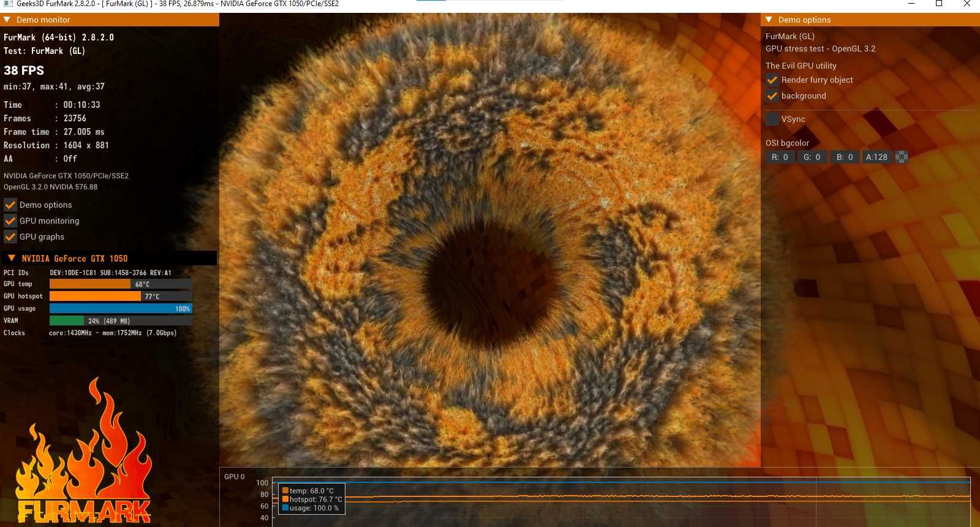Click the Frames 23756 value
This screenshot has width=980, height=527.
point(75,118)
